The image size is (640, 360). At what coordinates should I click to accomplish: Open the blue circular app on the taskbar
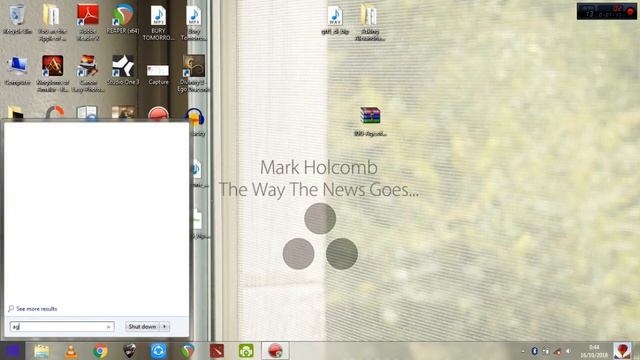[x=158, y=351]
